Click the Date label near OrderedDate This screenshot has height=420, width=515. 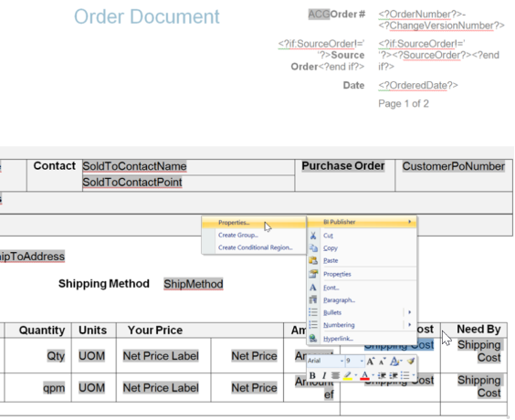pos(353,86)
